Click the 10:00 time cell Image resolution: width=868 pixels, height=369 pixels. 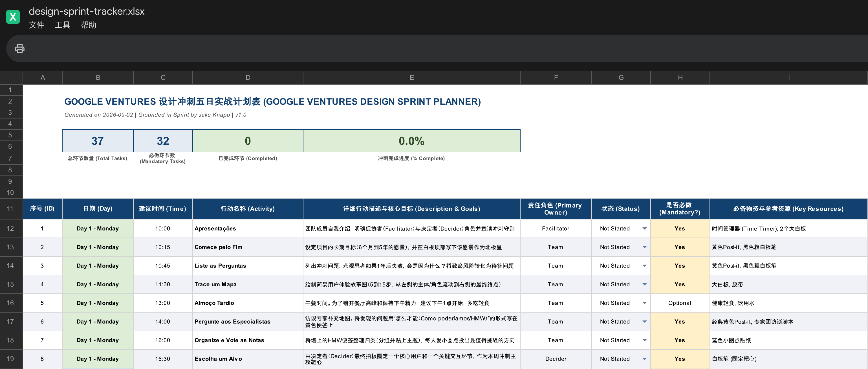(x=163, y=229)
